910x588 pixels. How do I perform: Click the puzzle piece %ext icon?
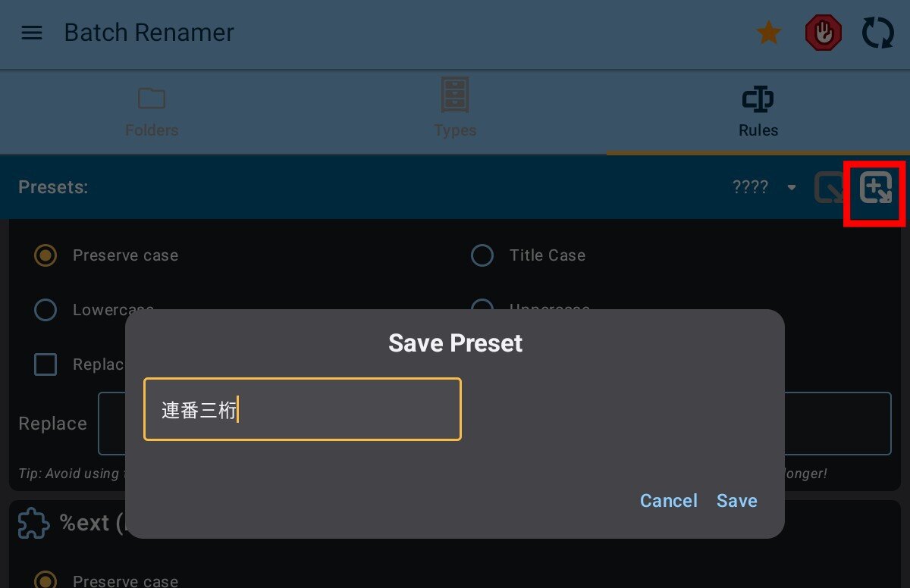click(x=33, y=523)
